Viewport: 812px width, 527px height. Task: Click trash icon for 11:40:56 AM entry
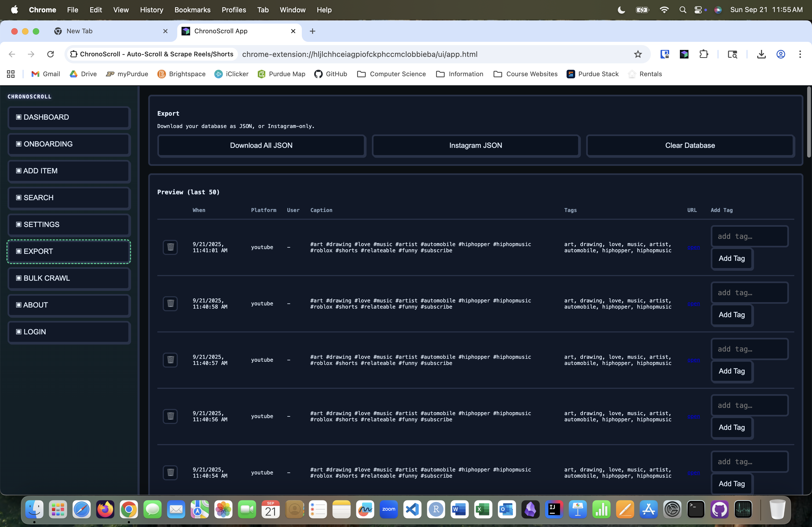point(170,416)
